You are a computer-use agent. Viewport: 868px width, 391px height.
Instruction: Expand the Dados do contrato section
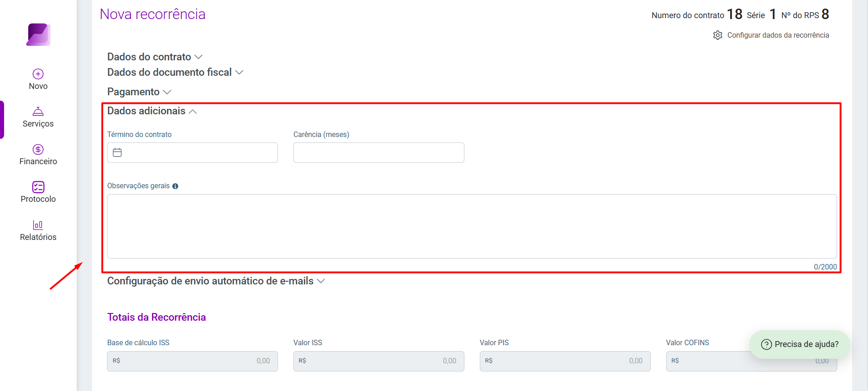click(x=155, y=57)
